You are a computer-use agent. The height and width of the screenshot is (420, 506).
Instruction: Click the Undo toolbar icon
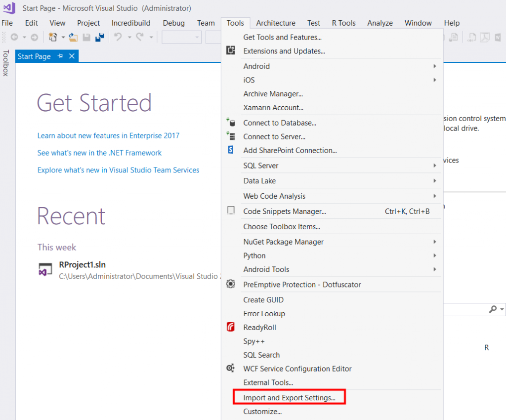coord(118,38)
